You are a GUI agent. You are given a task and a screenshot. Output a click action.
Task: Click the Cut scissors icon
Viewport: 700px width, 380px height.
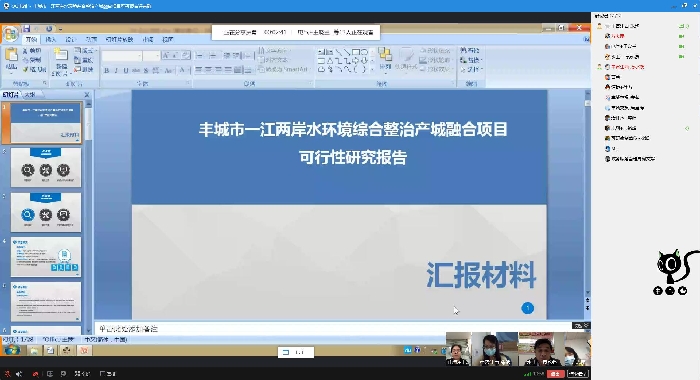click(x=25, y=50)
